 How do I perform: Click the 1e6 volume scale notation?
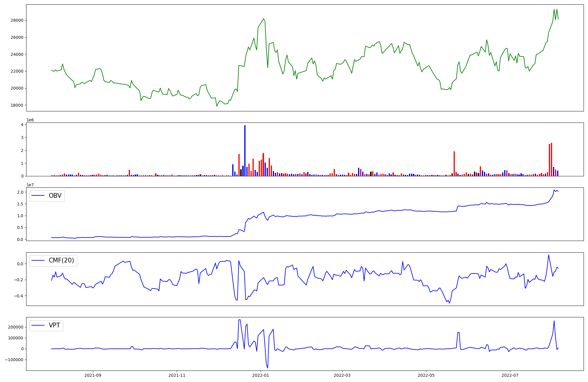30,120
